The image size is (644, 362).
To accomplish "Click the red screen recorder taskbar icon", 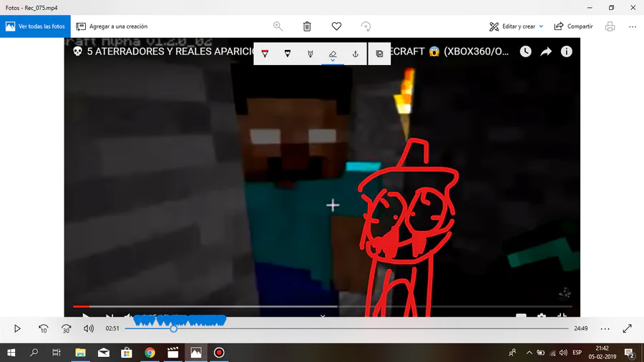I will (x=219, y=353).
